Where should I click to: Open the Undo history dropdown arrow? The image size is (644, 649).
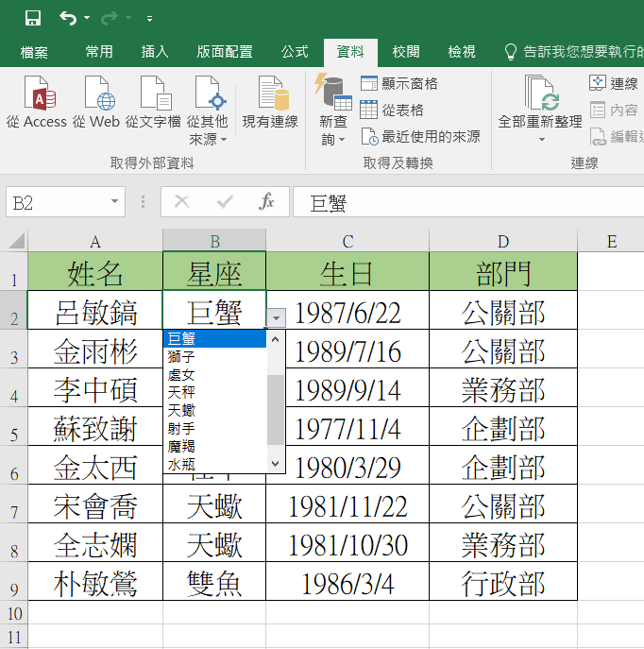(x=87, y=18)
